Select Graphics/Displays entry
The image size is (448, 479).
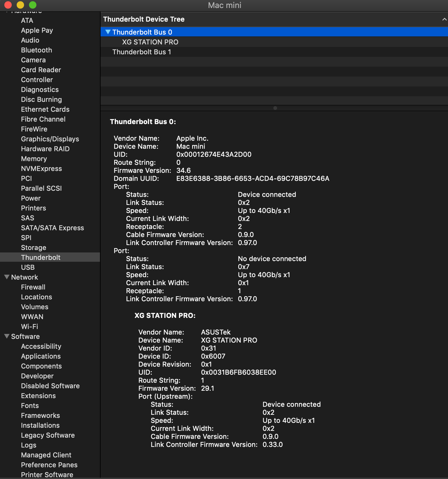click(x=50, y=139)
